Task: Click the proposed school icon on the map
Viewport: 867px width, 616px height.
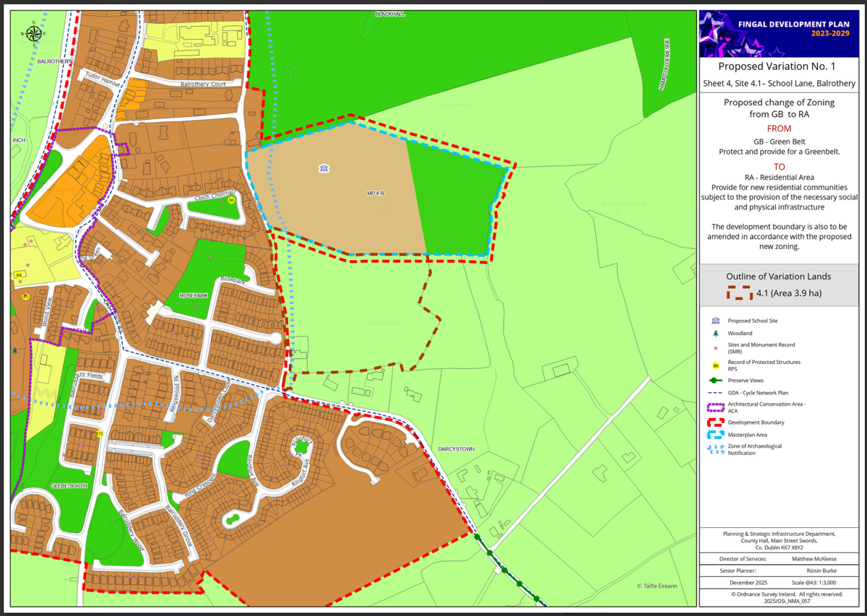Action: pos(323,168)
